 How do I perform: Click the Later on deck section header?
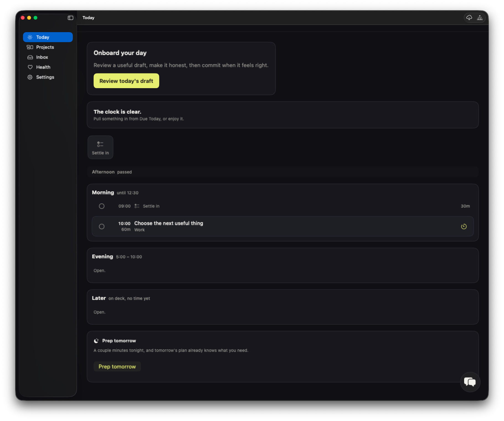[x=121, y=298]
